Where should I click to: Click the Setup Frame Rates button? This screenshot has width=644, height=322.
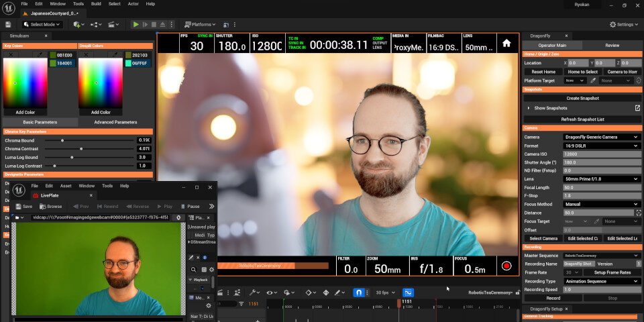point(612,272)
